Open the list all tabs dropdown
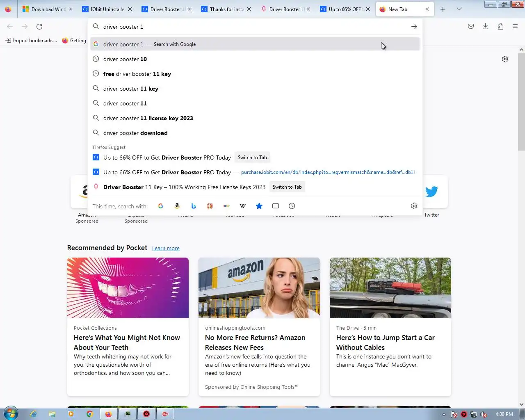 (x=459, y=9)
